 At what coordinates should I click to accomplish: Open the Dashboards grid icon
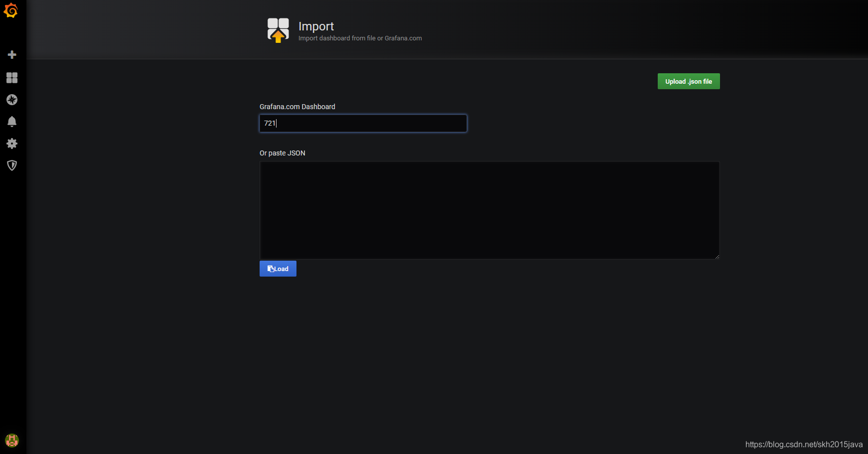point(12,78)
